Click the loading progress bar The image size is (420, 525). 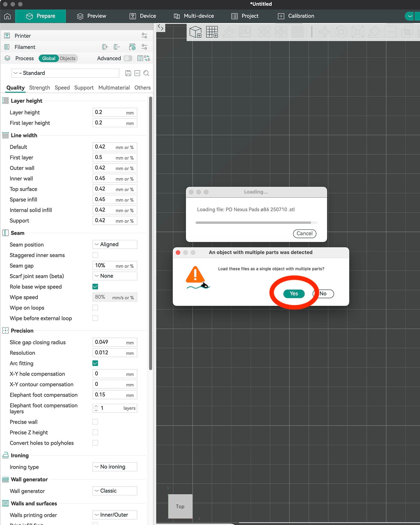point(256,223)
